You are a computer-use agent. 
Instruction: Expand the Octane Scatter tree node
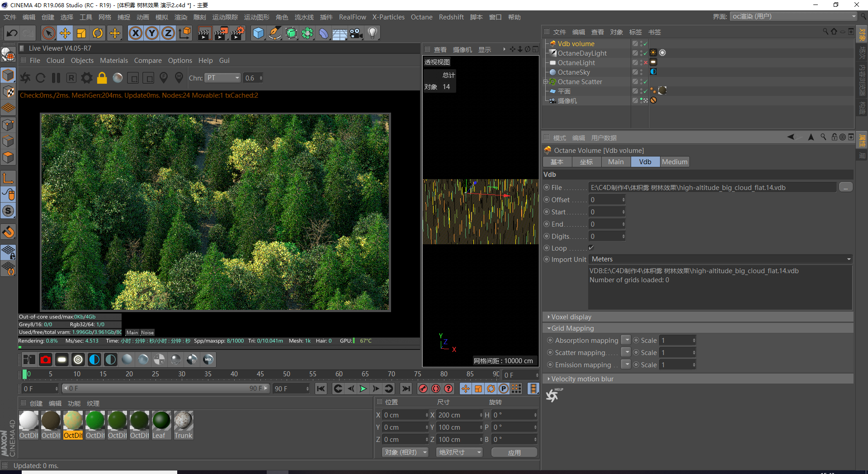pos(545,82)
